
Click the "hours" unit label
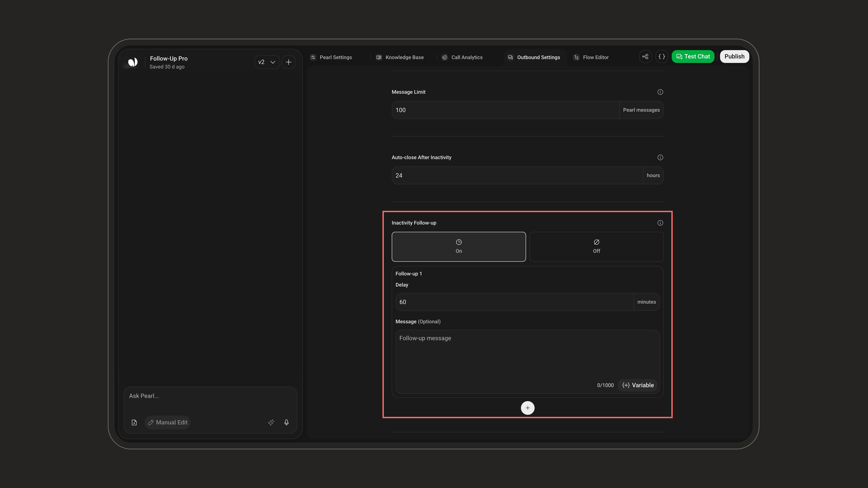[653, 176]
